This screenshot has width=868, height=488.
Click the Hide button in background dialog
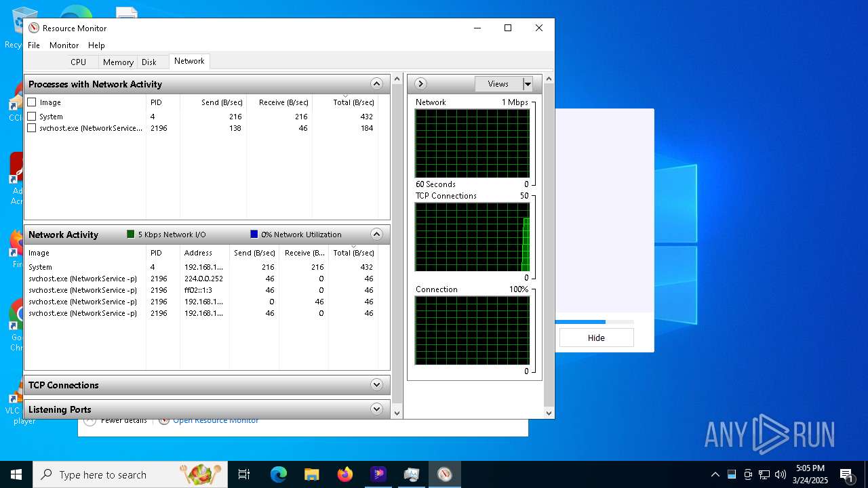point(596,338)
